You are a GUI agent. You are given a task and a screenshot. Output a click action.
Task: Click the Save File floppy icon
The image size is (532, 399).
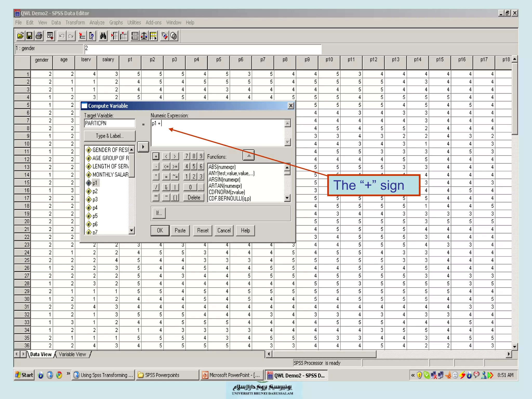tap(30, 36)
